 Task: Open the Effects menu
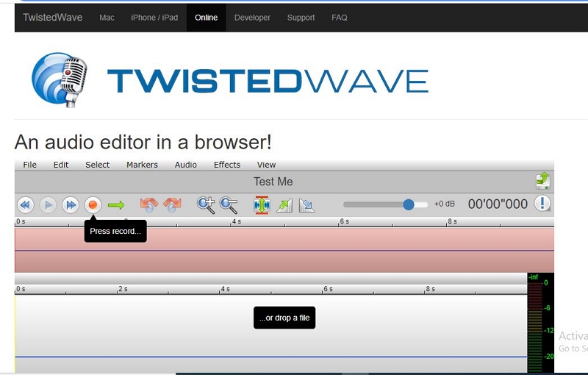(227, 165)
